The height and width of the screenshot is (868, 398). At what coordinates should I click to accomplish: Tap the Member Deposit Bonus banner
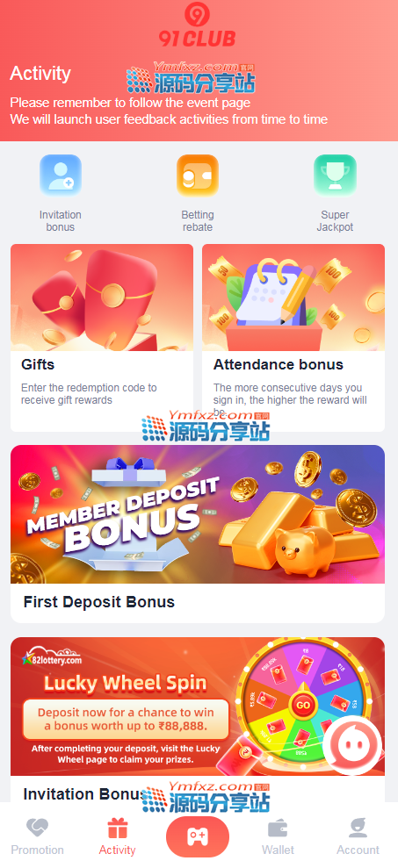198,514
